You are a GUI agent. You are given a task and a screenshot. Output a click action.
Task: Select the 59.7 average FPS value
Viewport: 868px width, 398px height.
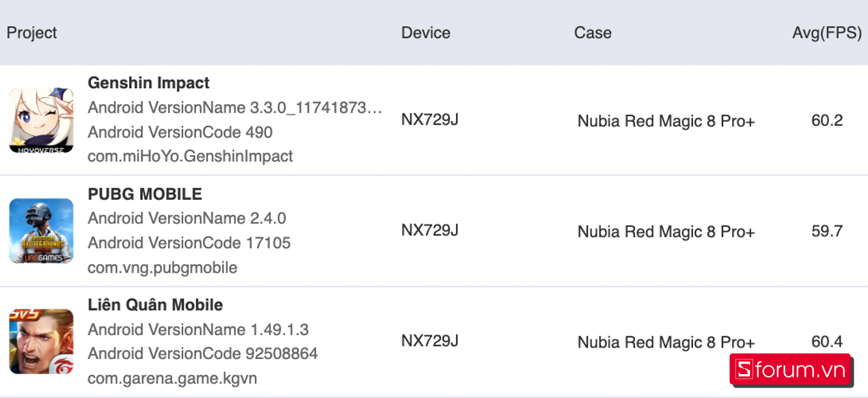(827, 231)
